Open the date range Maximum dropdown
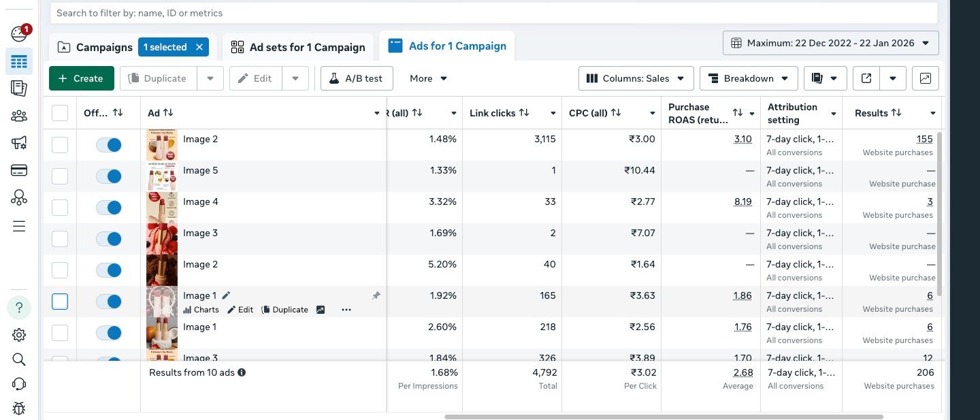This screenshot has height=420, width=980. click(830, 43)
